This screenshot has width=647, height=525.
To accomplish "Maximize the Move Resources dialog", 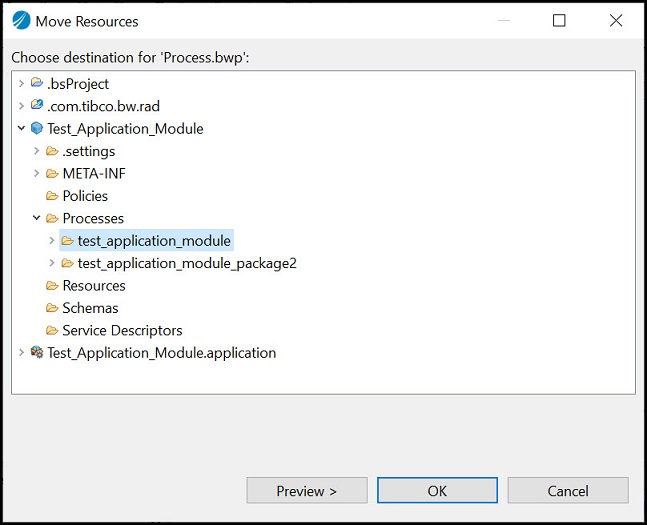I will [x=559, y=20].
